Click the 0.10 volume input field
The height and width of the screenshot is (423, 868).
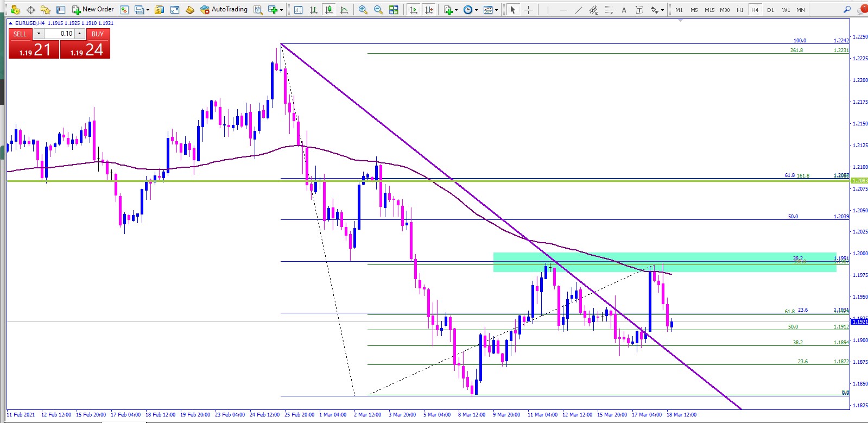[59, 34]
